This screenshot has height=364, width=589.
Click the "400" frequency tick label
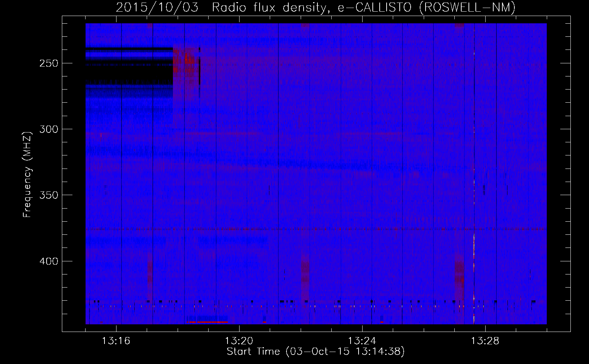(49, 261)
